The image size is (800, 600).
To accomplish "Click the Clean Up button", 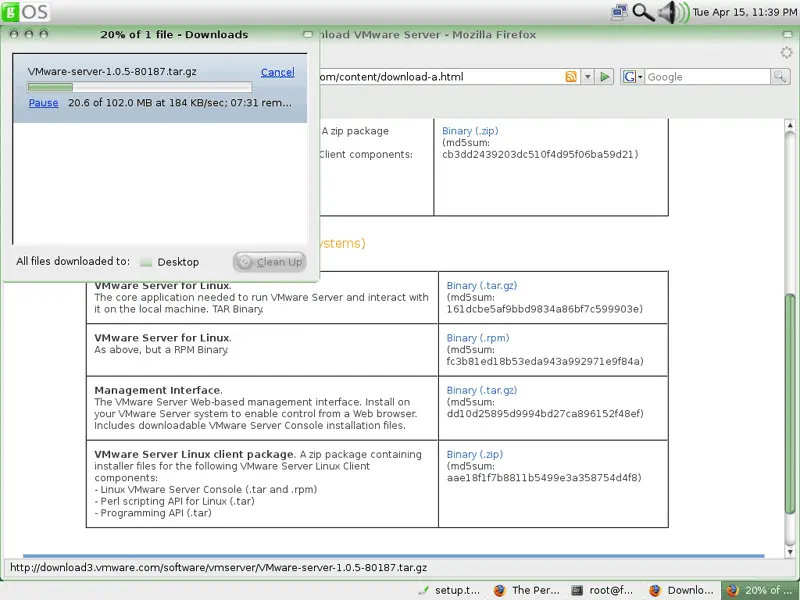I will point(270,262).
